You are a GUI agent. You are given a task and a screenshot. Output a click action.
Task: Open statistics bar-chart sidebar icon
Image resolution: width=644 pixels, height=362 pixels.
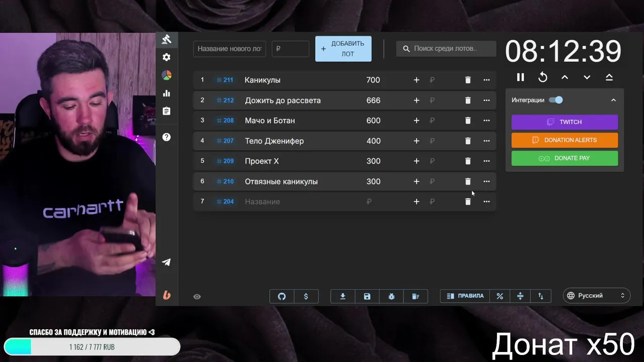[167, 93]
